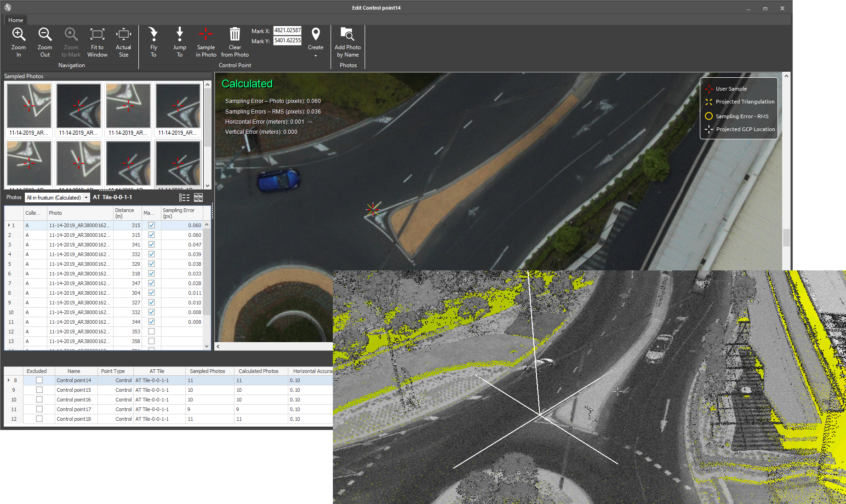
Task: Uncheck the mark checkbox in photo row 3
Action: (151, 245)
